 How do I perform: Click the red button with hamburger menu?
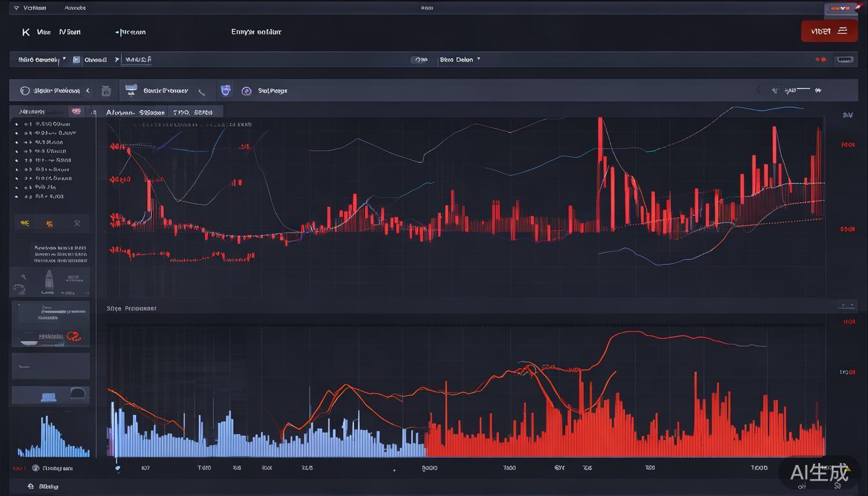(x=829, y=31)
